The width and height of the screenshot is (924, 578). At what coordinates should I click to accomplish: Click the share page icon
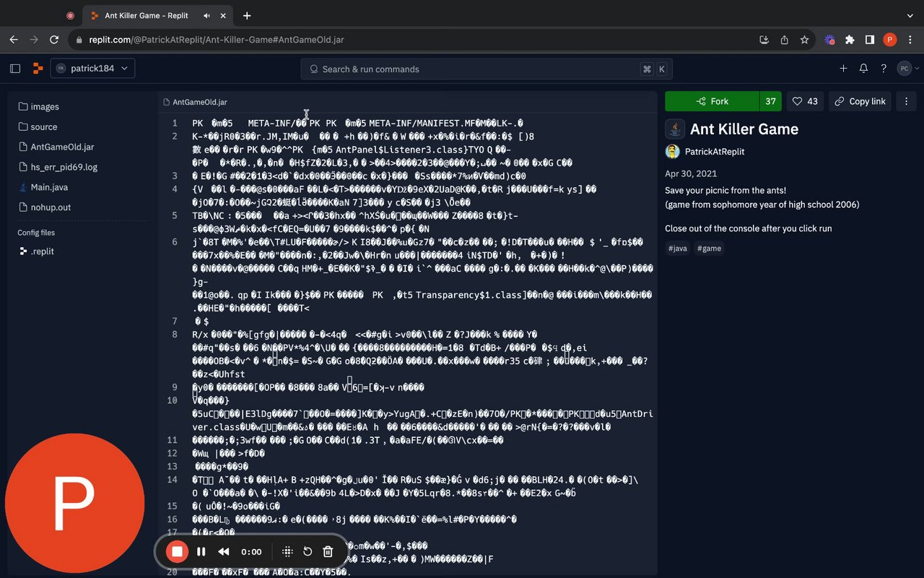point(784,40)
